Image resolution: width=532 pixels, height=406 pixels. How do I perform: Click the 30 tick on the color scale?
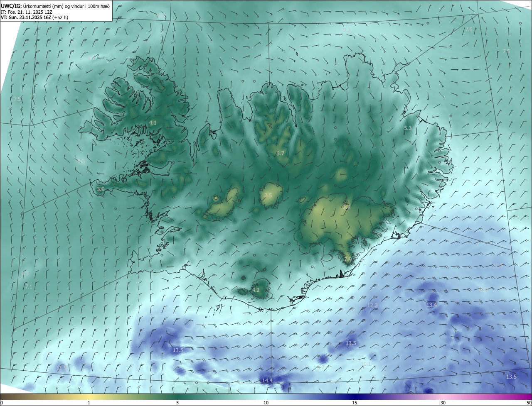pos(443,403)
